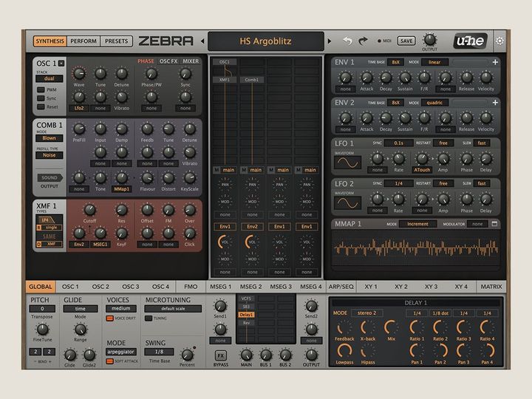The width and height of the screenshot is (532, 399).
Task: Open Prefill Type dropdown showing Noise
Action: pos(50,155)
